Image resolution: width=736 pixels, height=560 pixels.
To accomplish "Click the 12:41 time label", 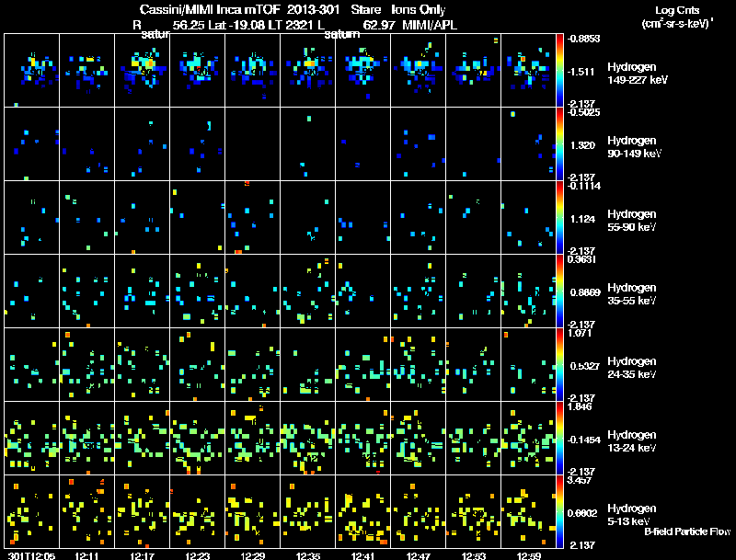I will tap(363, 555).
